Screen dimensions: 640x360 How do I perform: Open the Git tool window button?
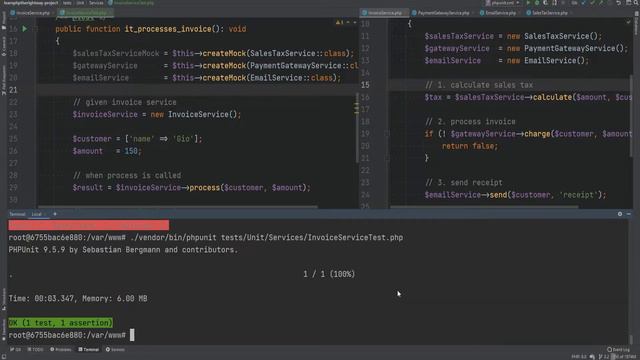pyautogui.click(x=16, y=349)
